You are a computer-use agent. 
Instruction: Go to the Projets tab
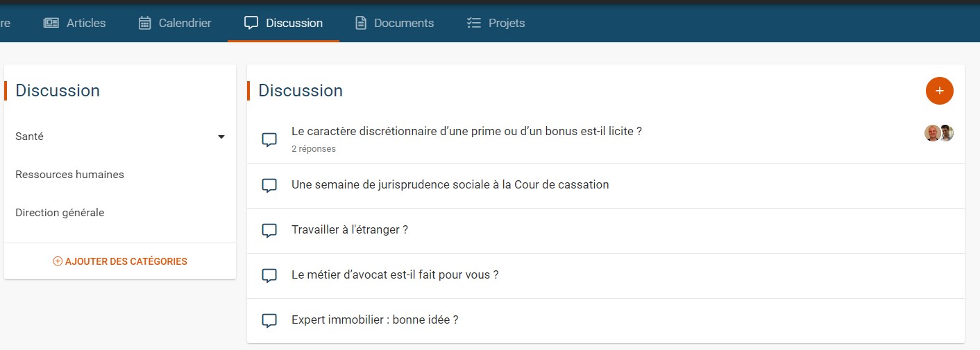point(496,23)
